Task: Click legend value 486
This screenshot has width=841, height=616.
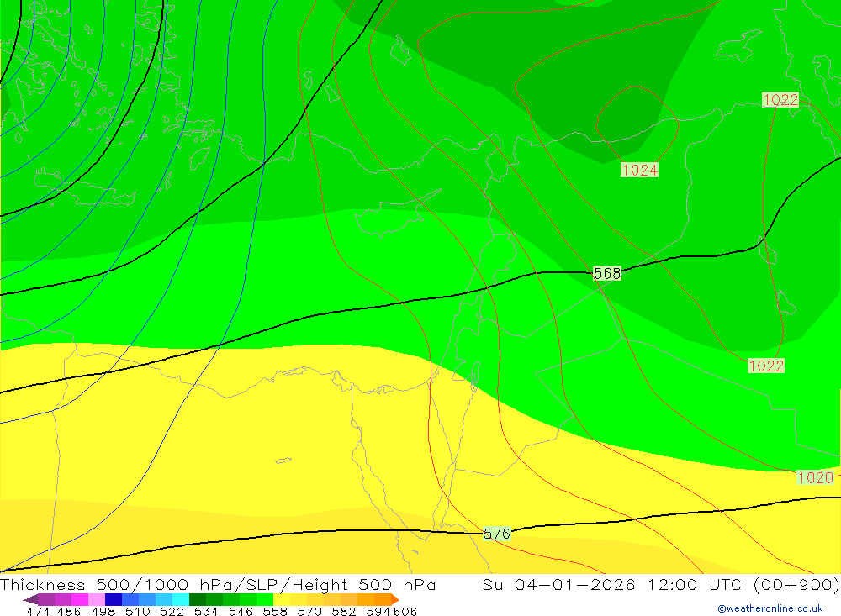Action: click(69, 611)
